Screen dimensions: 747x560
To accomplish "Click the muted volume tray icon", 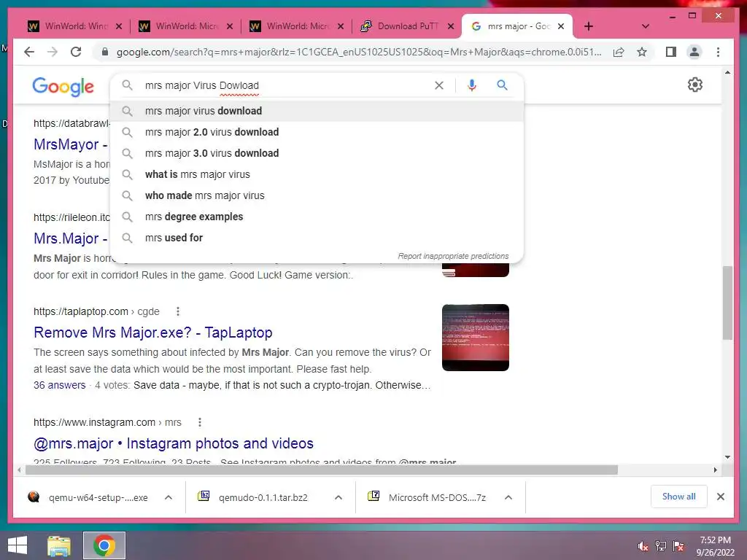I will tap(643, 547).
